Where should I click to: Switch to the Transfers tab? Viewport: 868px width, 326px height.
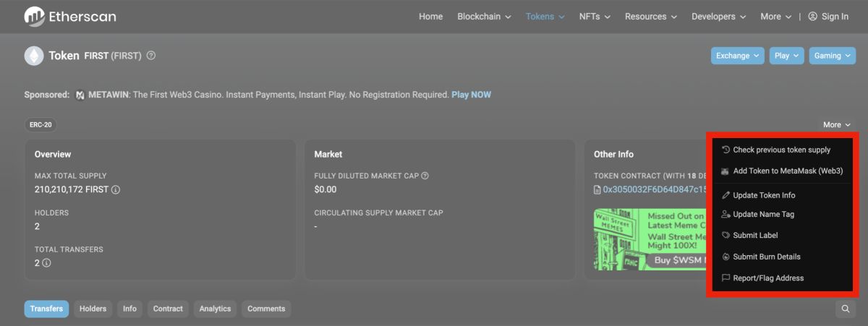(46, 309)
